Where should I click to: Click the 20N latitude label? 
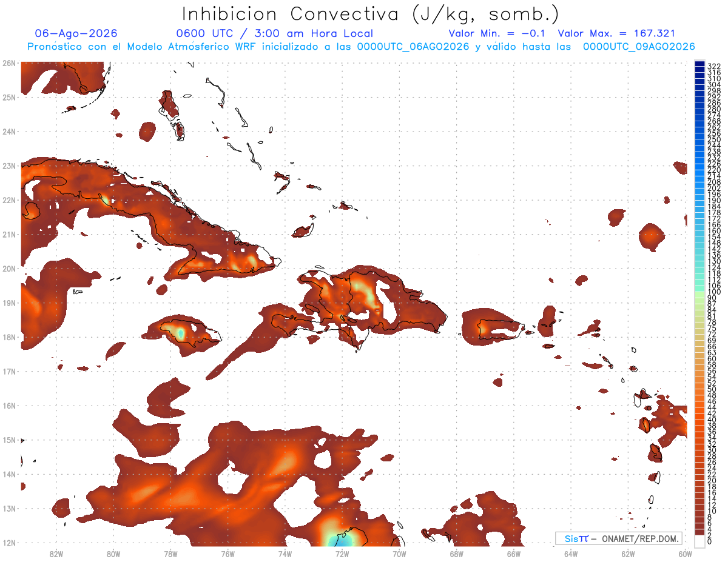pyautogui.click(x=8, y=269)
